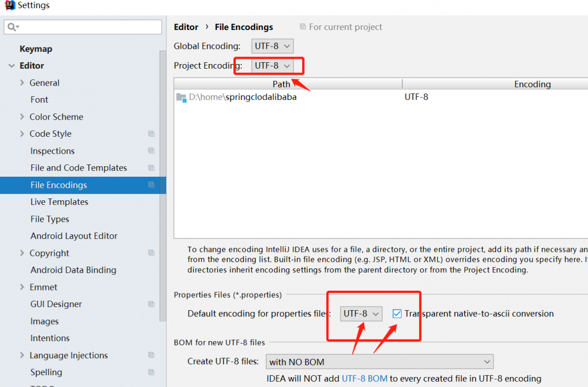Viewport: 588px width, 387px height.
Task: Open Images settings page
Action: (45, 321)
